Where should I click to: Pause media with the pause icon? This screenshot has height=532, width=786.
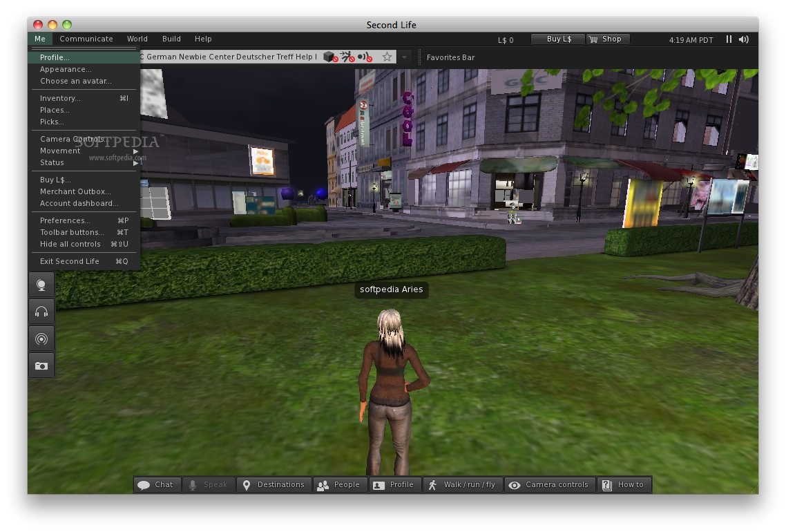pos(729,39)
